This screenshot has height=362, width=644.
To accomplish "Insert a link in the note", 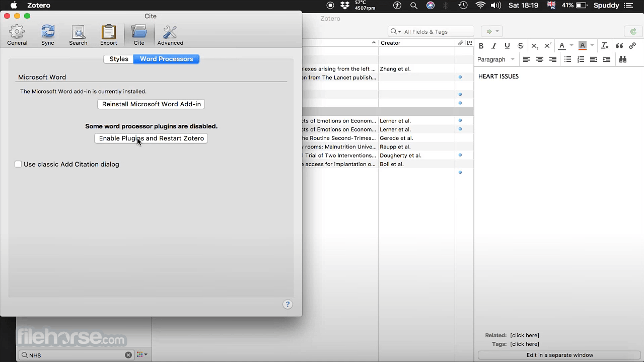I will click(x=632, y=46).
